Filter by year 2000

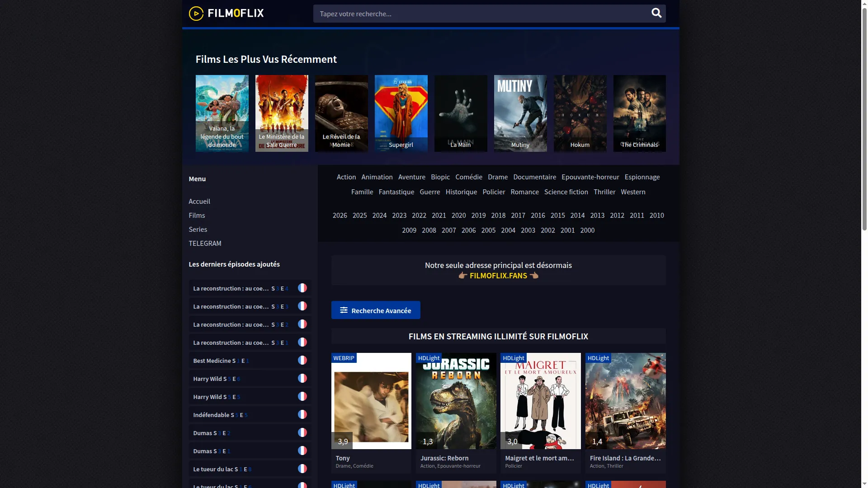tap(587, 230)
